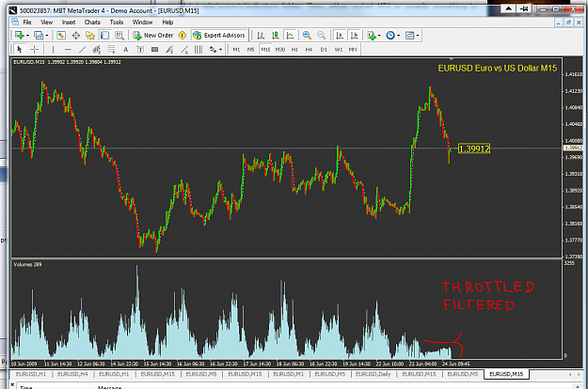
Task: Set timeframe to M5
Action: point(250,49)
